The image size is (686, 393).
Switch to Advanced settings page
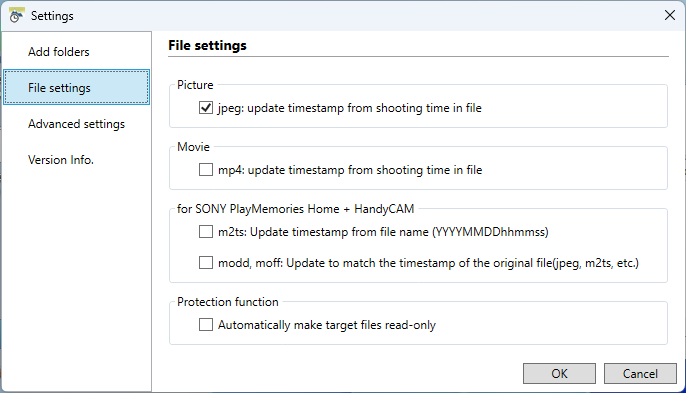click(77, 124)
